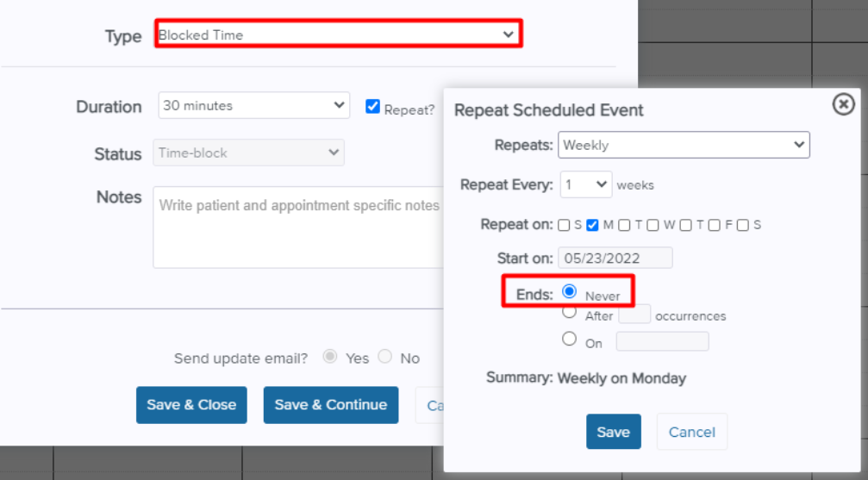
Task: Open the Repeat Every weeks dropdown
Action: coord(586,184)
